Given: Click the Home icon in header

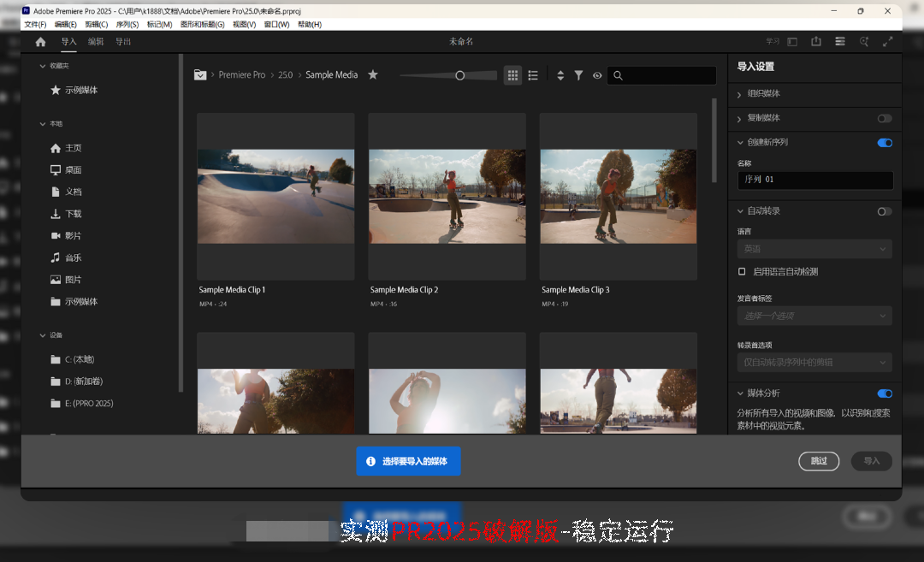Looking at the screenshot, I should coord(41,42).
